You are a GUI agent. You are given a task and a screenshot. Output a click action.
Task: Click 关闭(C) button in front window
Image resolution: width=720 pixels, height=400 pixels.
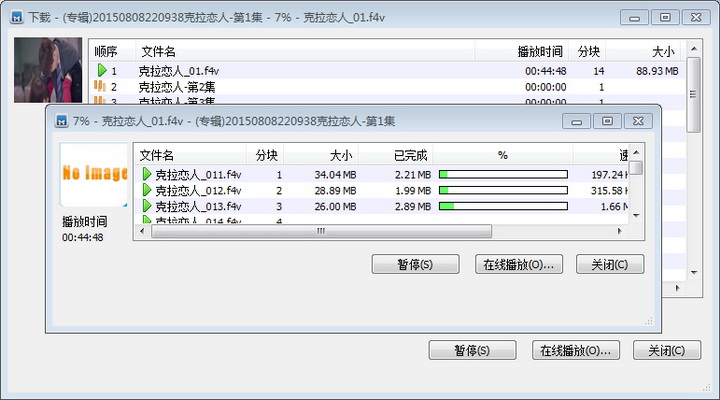610,264
